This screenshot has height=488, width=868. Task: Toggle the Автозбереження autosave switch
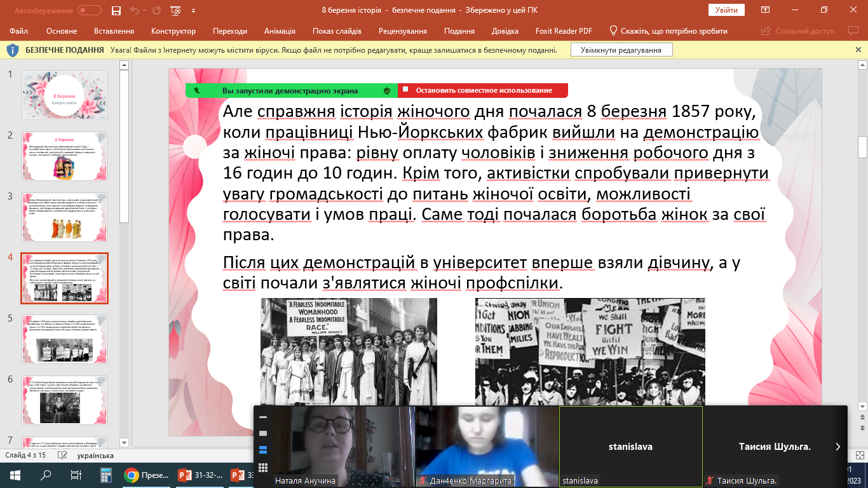tap(89, 10)
